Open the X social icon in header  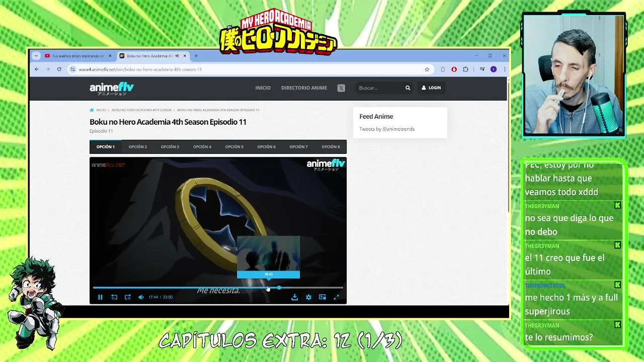pyautogui.click(x=341, y=88)
